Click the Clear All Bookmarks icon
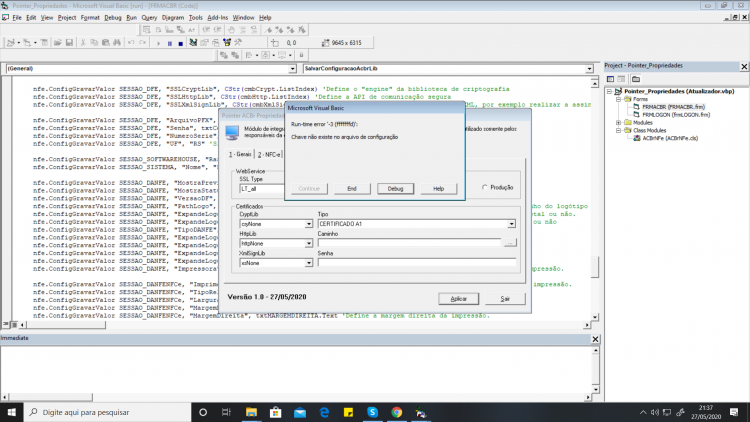The height and width of the screenshot is (422, 750). pos(302,30)
